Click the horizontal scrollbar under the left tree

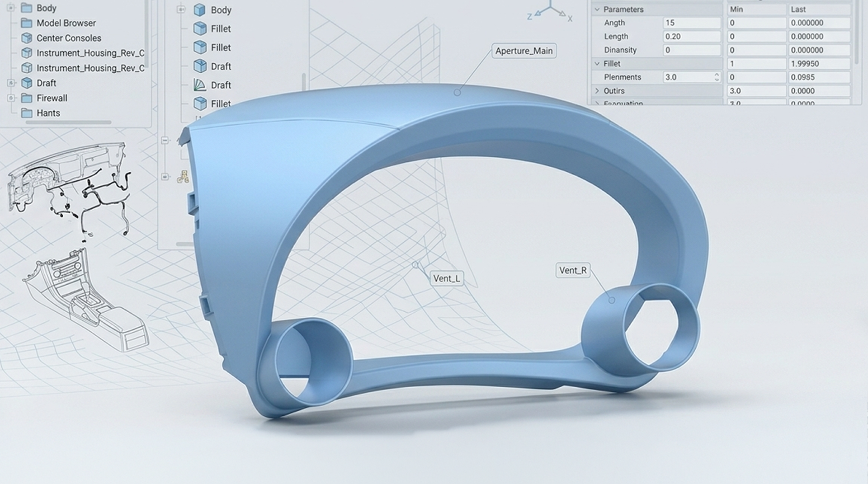coord(68,122)
